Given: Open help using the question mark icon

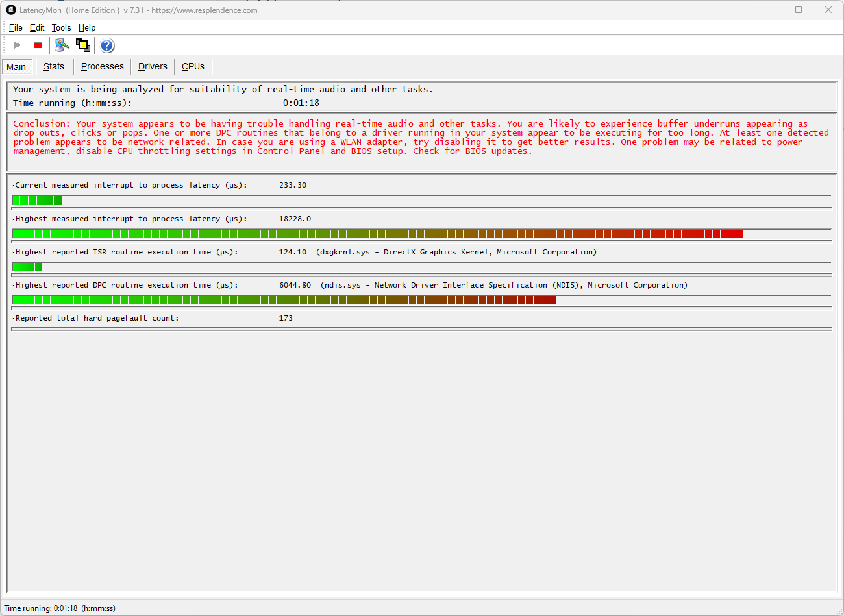Looking at the screenshot, I should 106,45.
